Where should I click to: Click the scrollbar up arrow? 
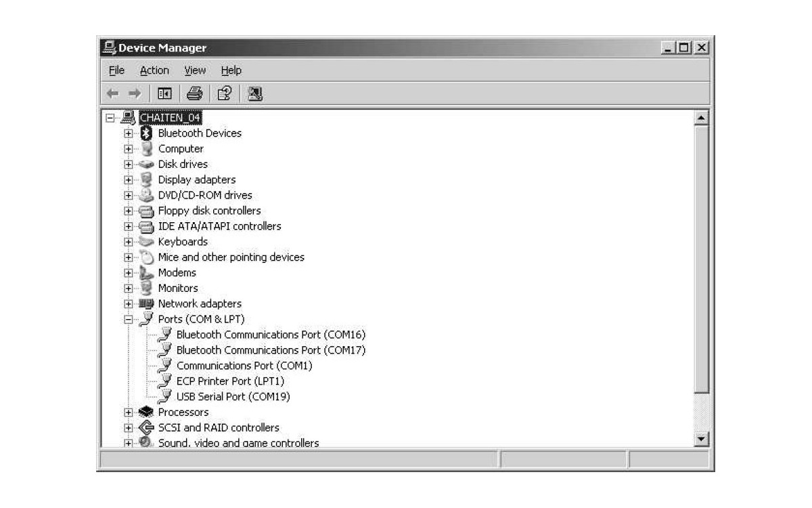click(702, 118)
